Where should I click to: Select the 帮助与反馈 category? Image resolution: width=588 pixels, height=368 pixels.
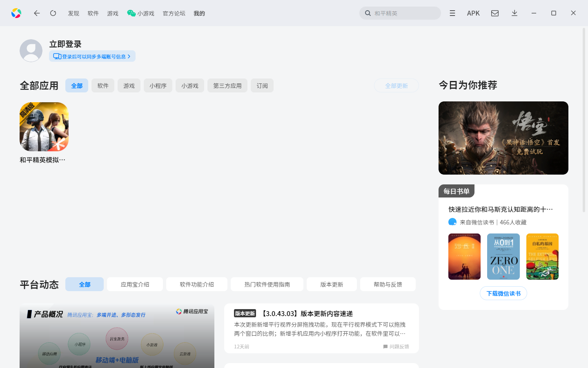tap(388, 284)
